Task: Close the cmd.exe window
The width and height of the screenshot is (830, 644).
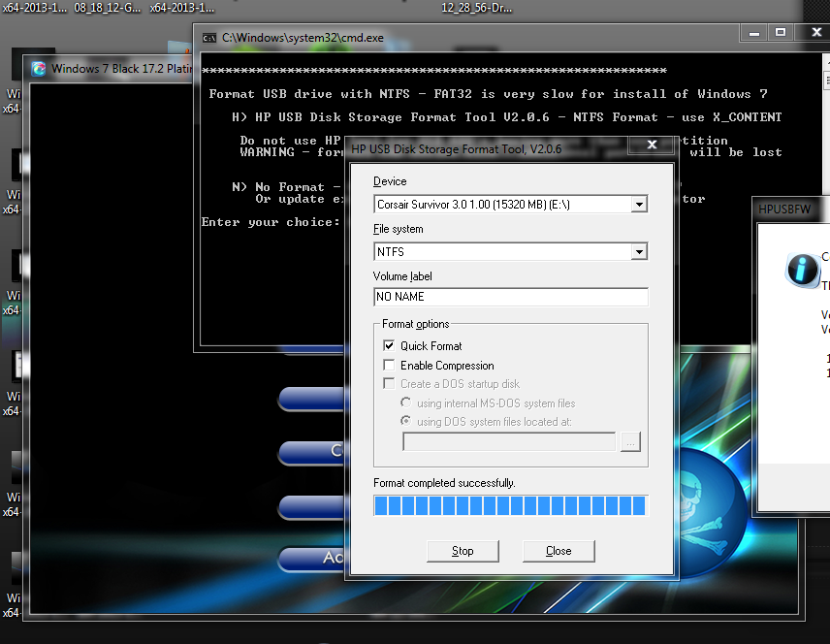Action: (816, 33)
